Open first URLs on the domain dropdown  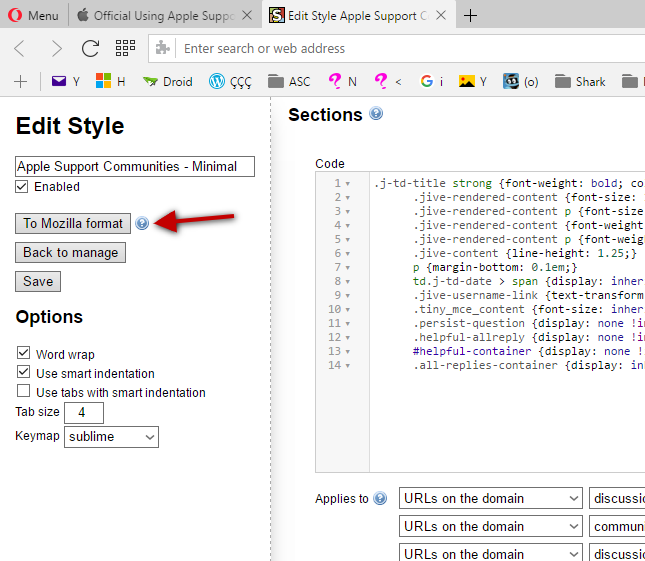[491, 498]
